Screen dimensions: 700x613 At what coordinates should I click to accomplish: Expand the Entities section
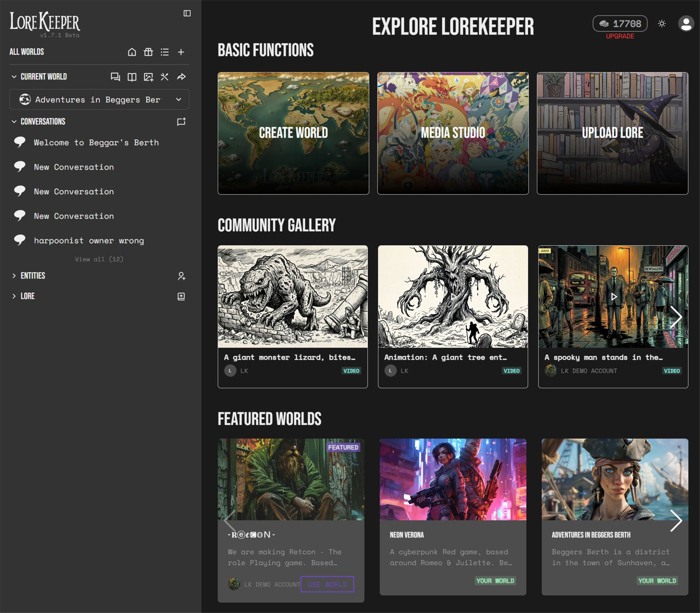(14, 276)
